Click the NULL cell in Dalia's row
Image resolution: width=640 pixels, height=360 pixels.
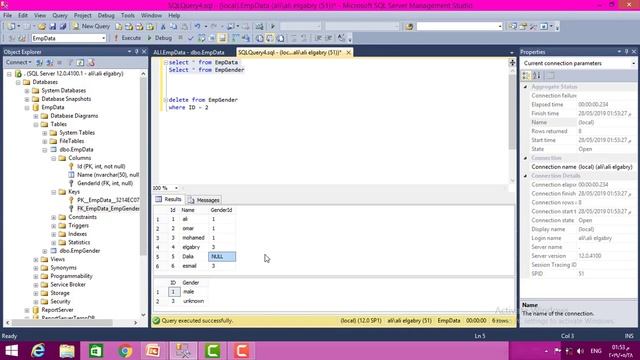pyautogui.click(x=222, y=257)
